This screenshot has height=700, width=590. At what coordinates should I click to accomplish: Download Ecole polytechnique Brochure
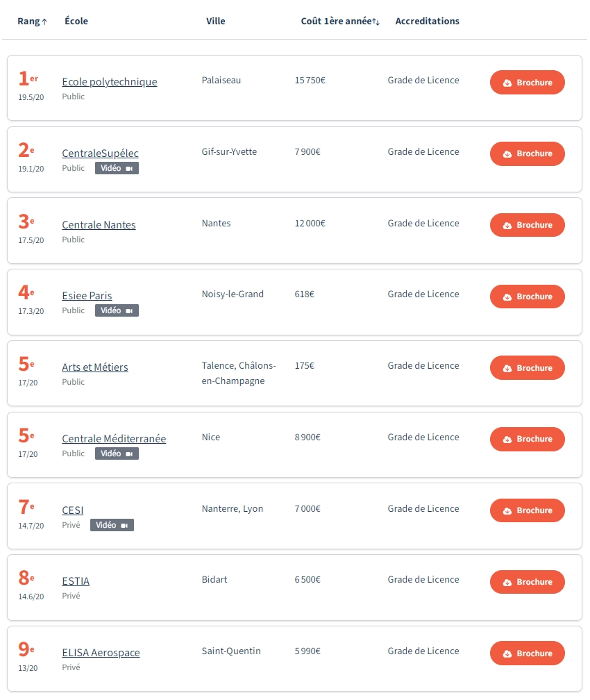click(x=528, y=83)
